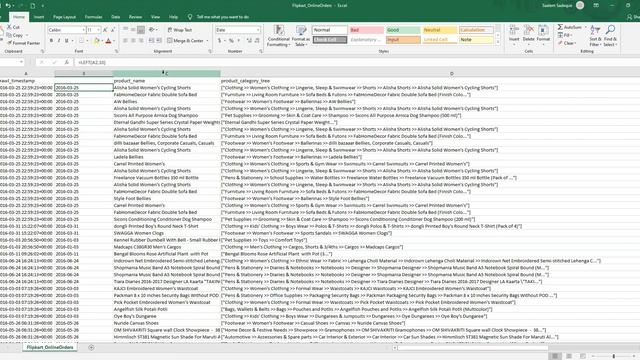Apply the Percent Style

231,41
